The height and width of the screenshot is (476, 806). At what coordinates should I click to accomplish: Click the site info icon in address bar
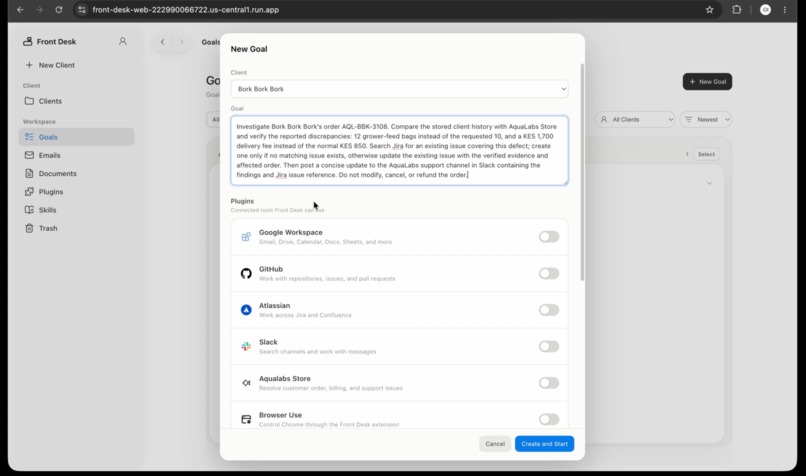(82, 10)
